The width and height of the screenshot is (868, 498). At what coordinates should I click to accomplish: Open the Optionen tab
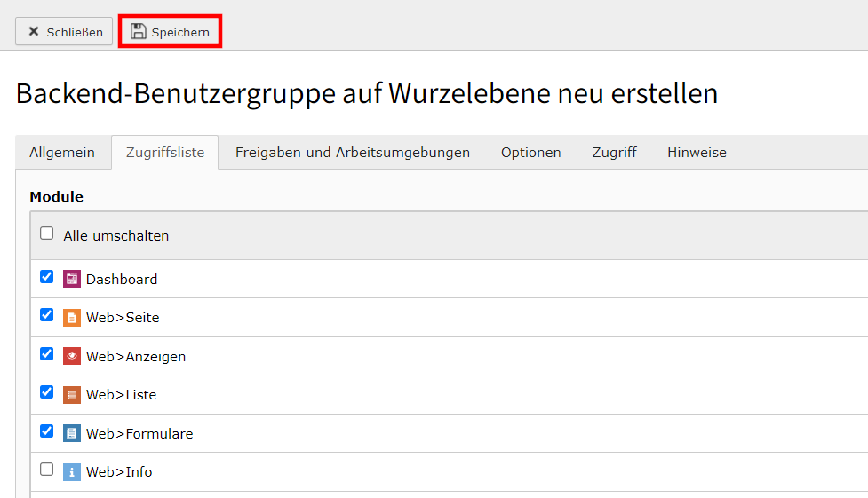(x=531, y=152)
